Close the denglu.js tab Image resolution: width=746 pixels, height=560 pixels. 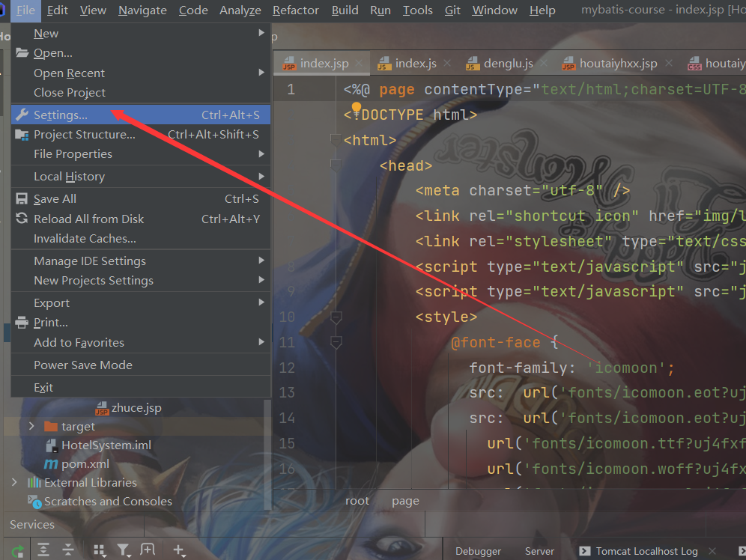[x=544, y=63]
